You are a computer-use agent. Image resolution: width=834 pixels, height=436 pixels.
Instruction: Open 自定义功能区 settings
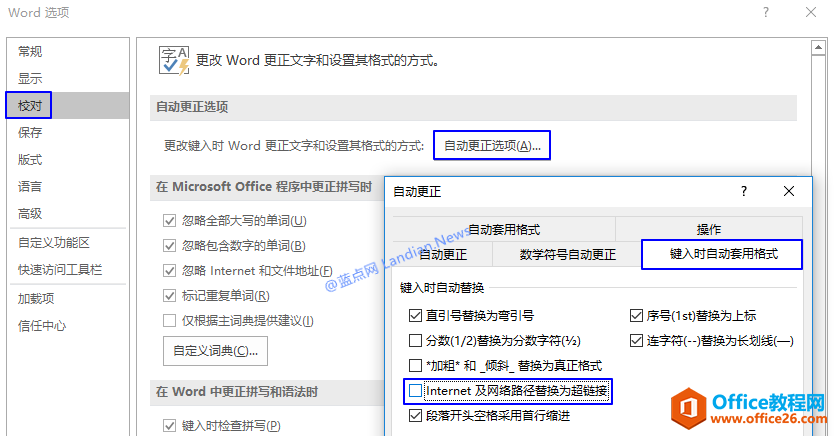[x=54, y=243]
